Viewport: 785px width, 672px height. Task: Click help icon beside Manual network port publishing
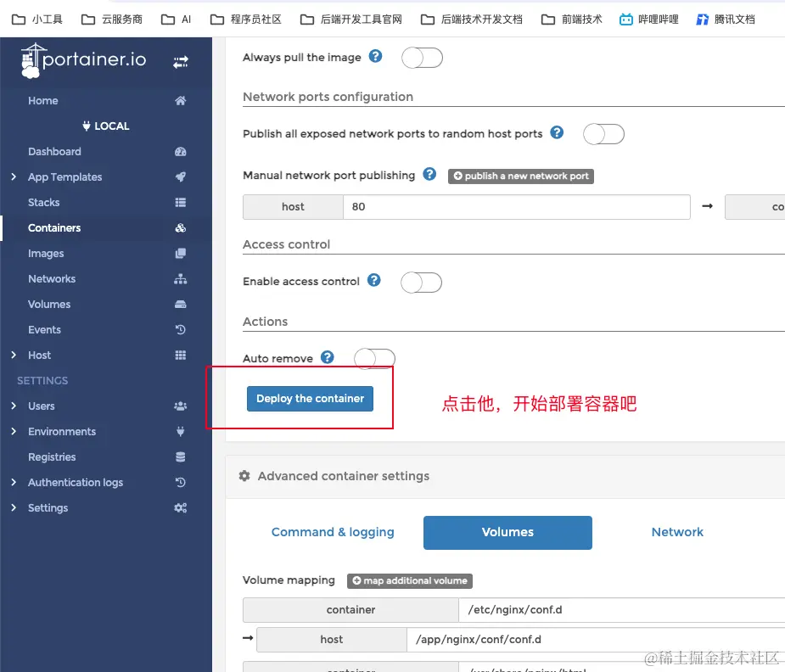(x=429, y=174)
